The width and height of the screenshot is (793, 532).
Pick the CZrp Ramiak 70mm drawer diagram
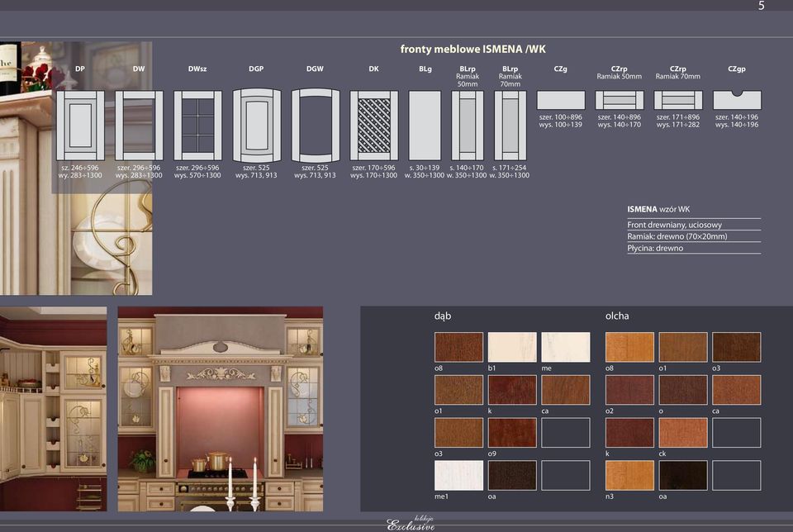pos(678,100)
